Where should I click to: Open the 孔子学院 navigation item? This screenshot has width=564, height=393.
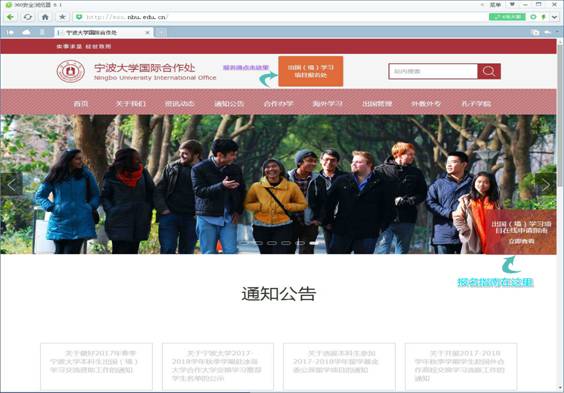pos(476,104)
